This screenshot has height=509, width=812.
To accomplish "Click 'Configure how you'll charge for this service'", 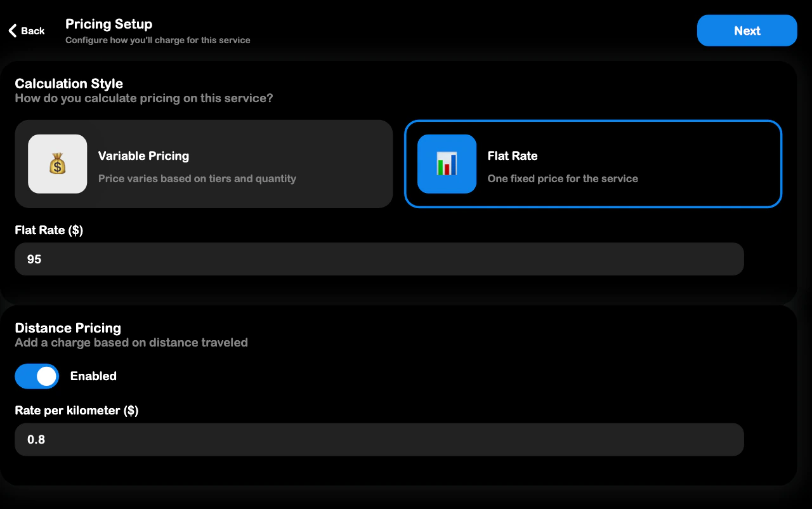I will pyautogui.click(x=158, y=40).
